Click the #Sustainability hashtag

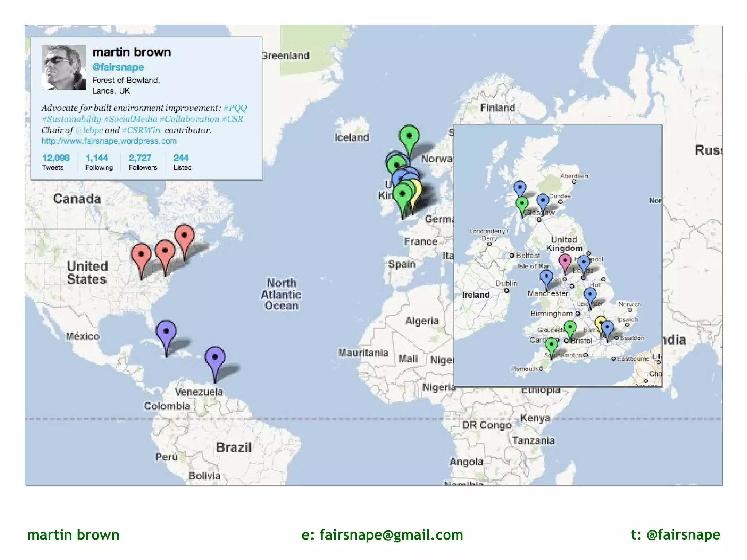(71, 119)
